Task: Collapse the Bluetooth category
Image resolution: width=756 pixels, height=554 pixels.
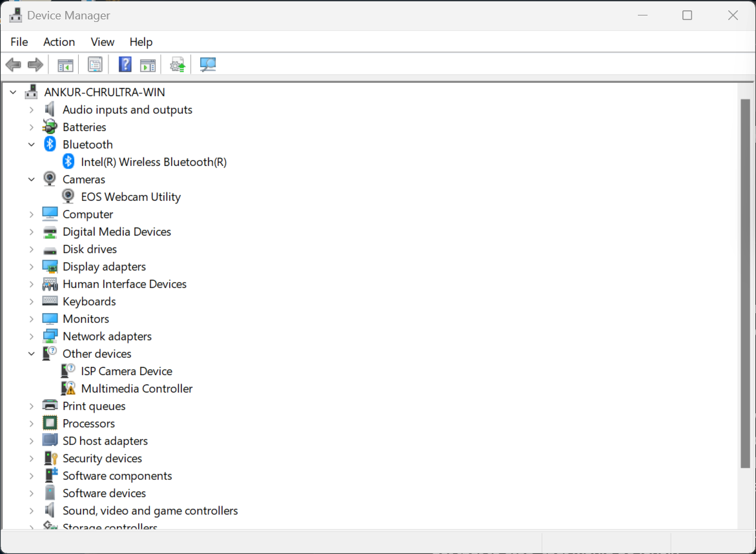Action: click(31, 145)
